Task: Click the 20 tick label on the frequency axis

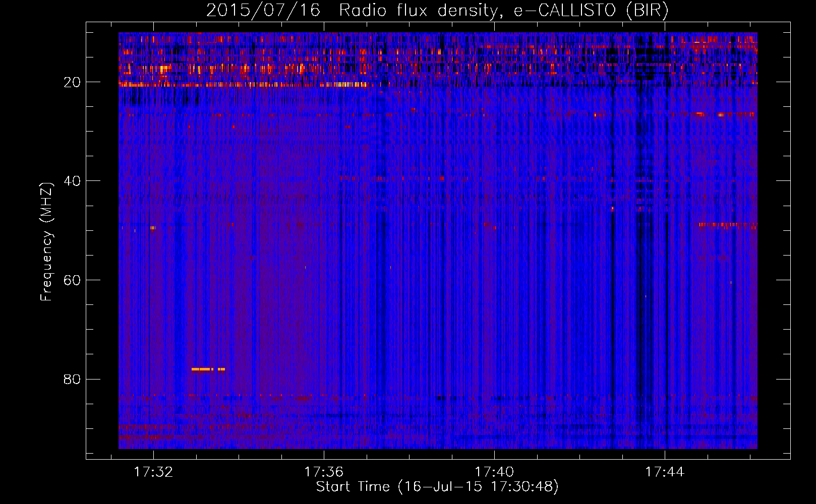Action: coord(73,82)
